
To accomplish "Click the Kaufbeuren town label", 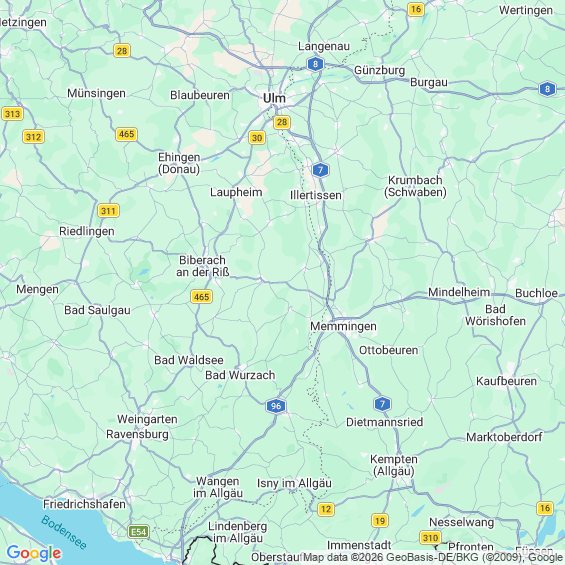I will (x=506, y=381).
